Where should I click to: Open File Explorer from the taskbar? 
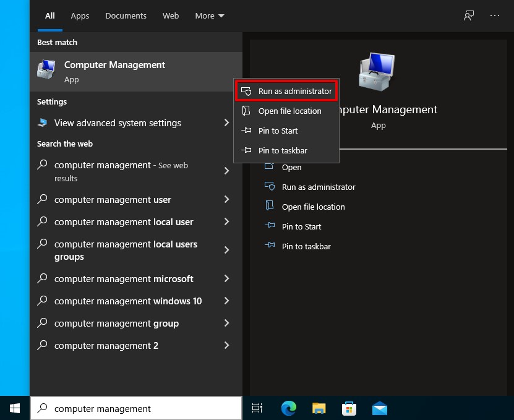pos(319,408)
